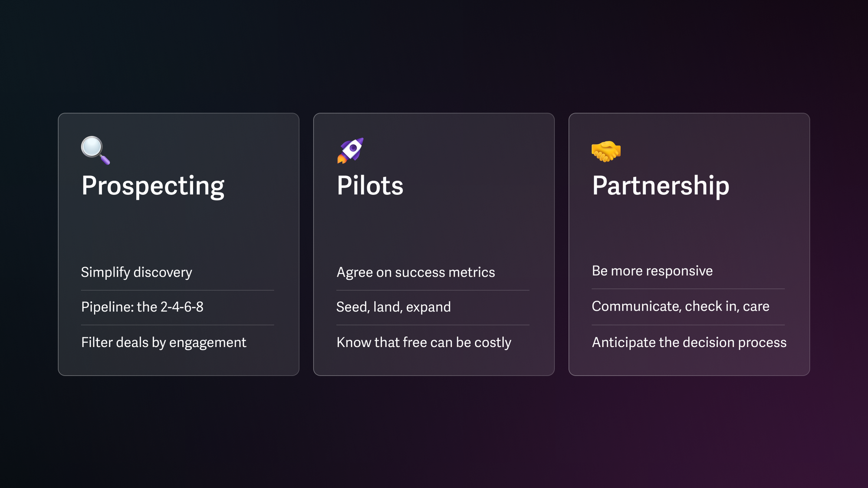Click 'Anticipate the decision process' item

pyautogui.click(x=689, y=341)
